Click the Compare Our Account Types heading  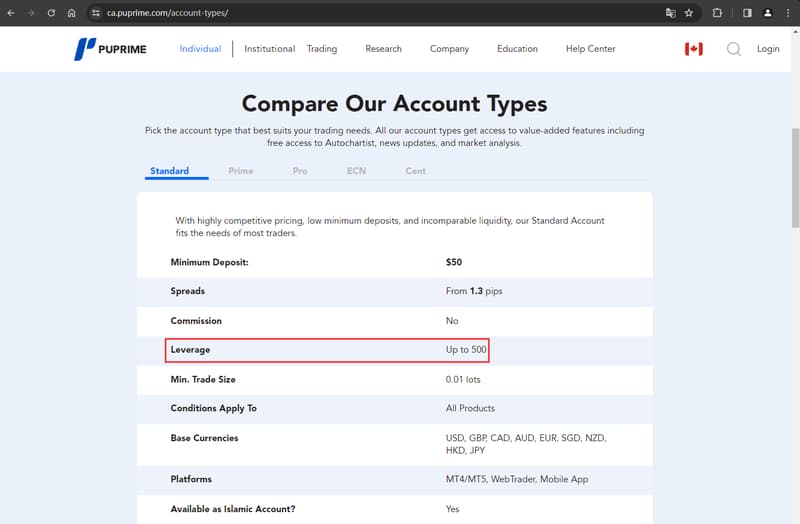pyautogui.click(x=394, y=104)
